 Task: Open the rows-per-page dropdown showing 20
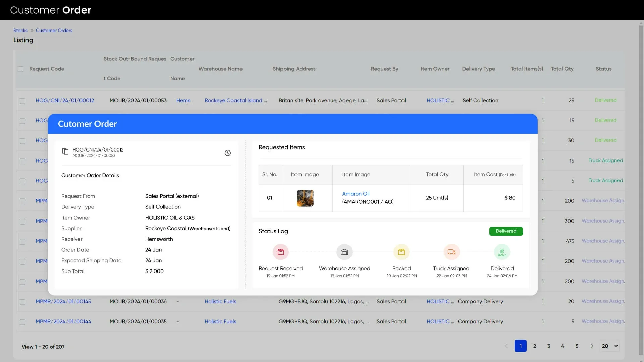609,346
